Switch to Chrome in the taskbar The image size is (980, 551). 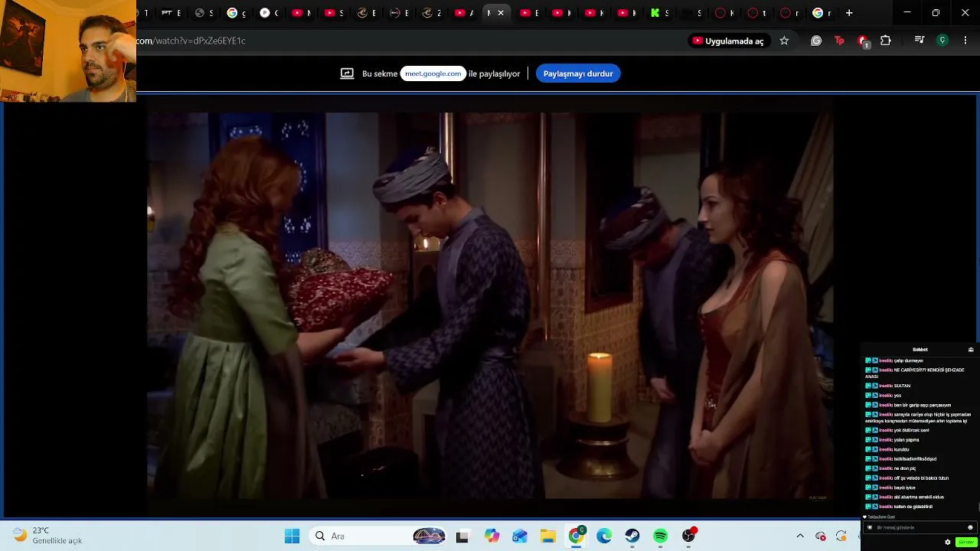(x=576, y=536)
